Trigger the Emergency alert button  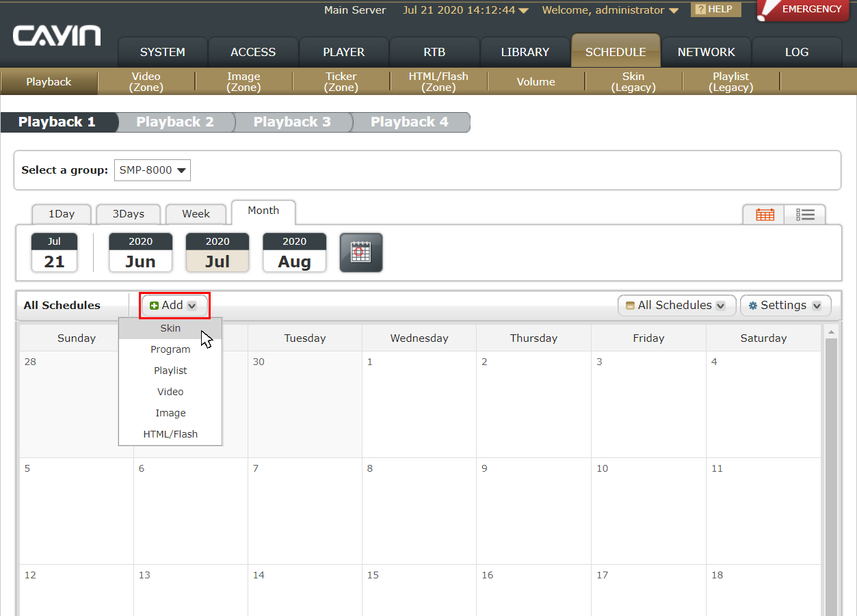coord(803,10)
